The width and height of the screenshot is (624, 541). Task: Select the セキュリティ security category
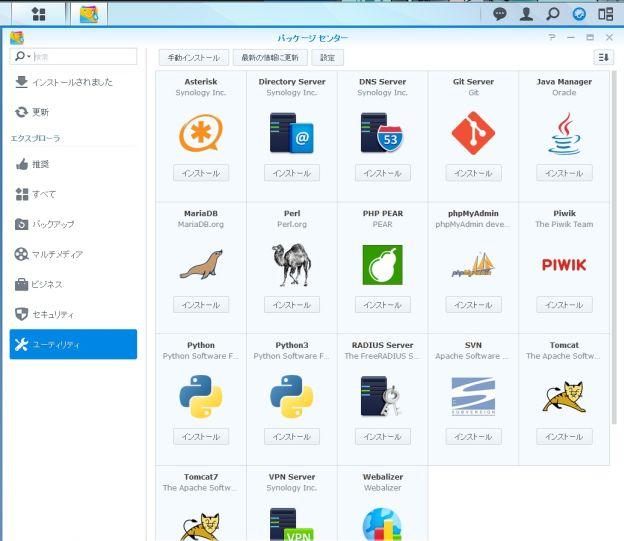point(73,314)
